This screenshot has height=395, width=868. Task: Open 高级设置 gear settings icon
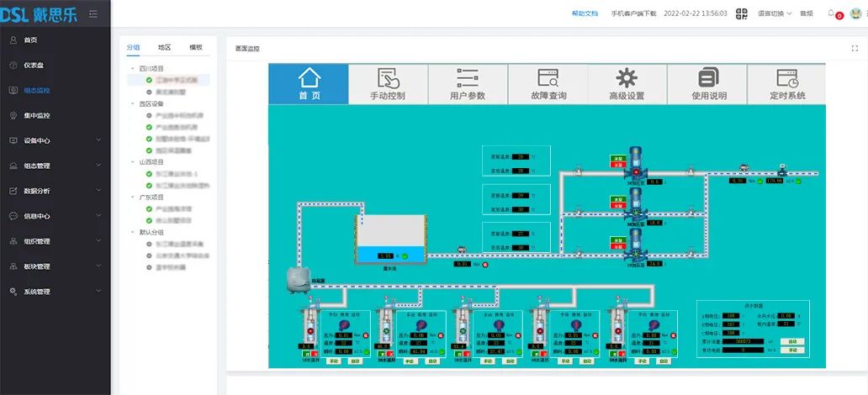click(x=627, y=79)
